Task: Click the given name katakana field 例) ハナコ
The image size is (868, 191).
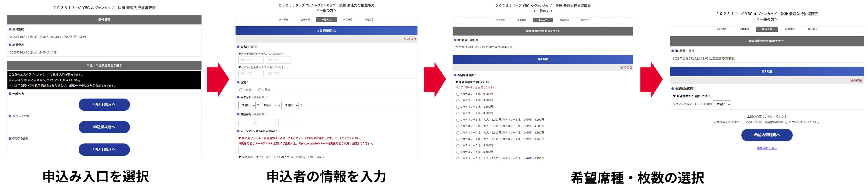Action: [278, 74]
